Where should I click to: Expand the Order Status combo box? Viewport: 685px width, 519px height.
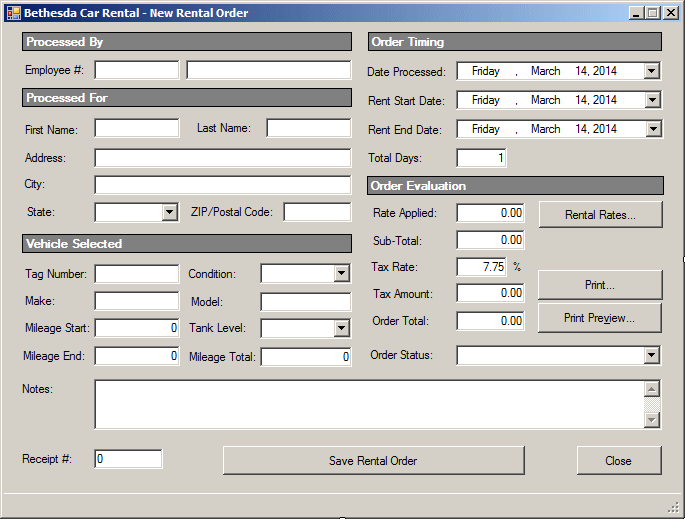(x=651, y=356)
